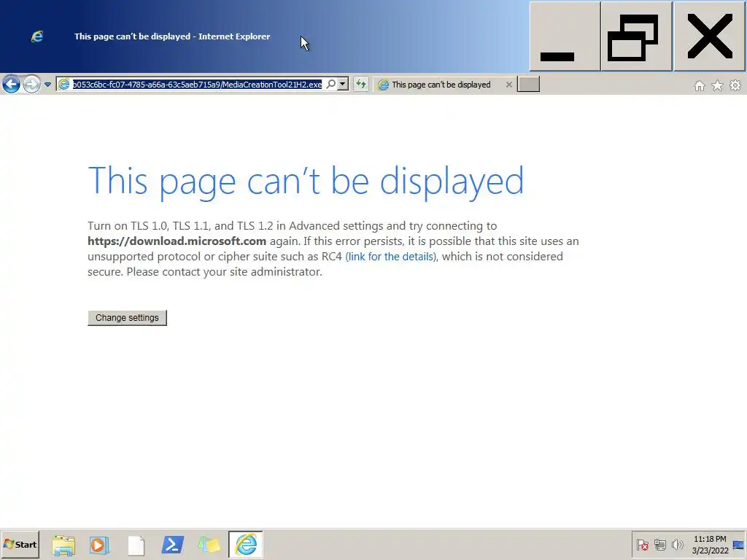
Task: Go to the Home page icon
Action: [x=700, y=85]
